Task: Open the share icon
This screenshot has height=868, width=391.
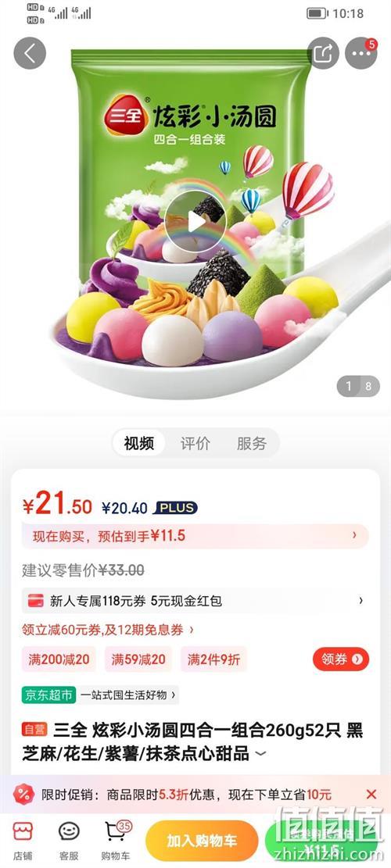Action: [323, 54]
